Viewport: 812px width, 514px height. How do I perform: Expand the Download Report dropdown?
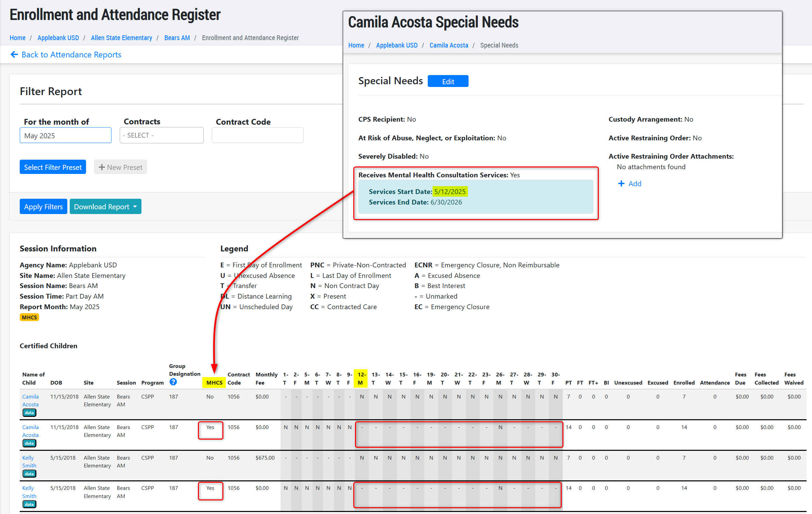pos(105,207)
